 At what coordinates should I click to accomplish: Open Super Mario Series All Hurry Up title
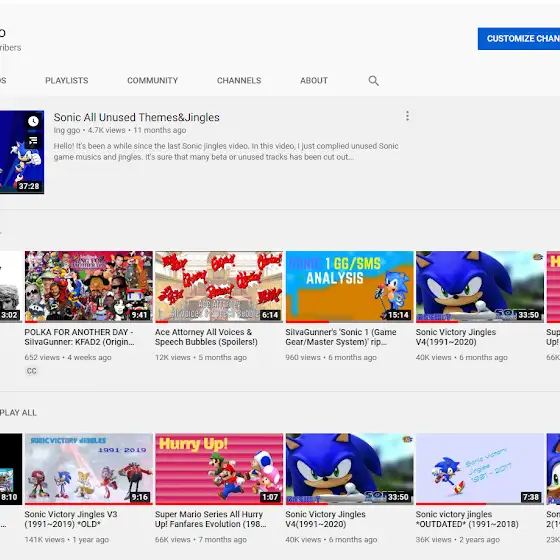coord(210,519)
